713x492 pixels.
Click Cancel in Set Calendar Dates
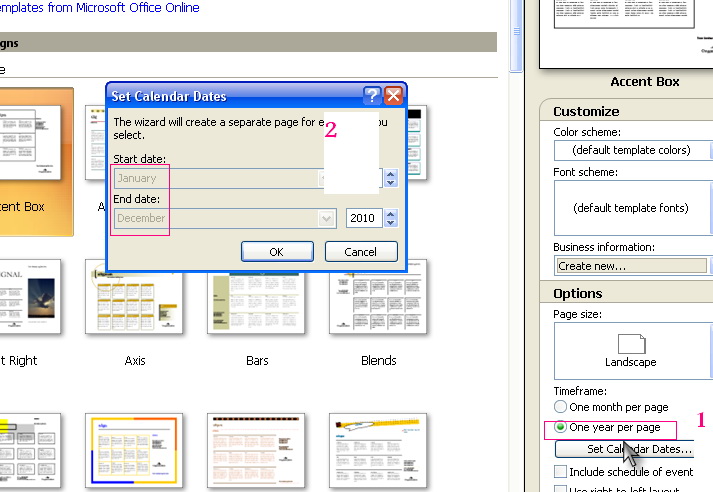pos(361,252)
